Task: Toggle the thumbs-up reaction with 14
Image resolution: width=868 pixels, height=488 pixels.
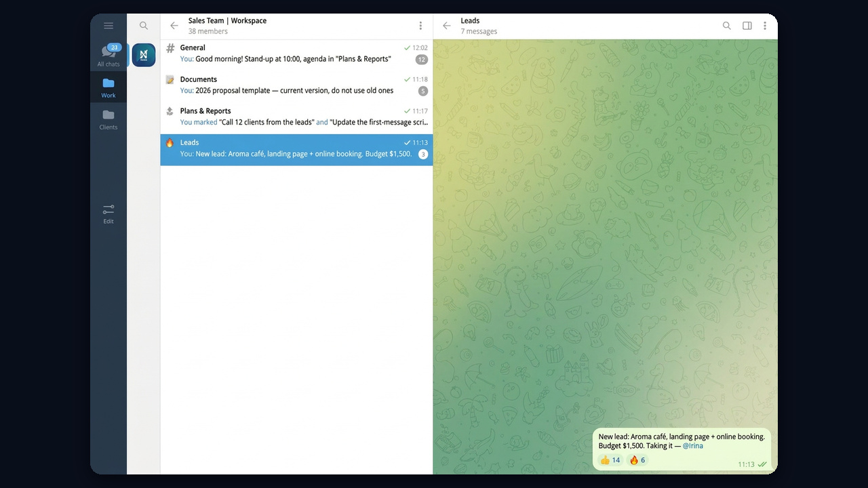Action: [610, 460]
